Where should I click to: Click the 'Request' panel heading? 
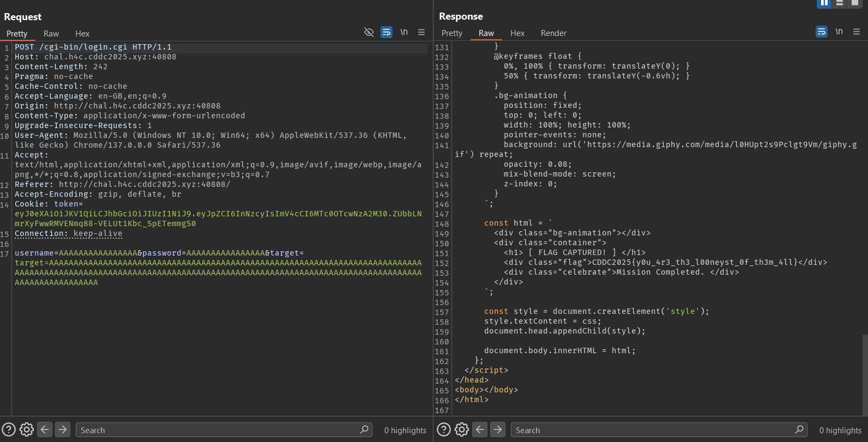click(x=22, y=17)
